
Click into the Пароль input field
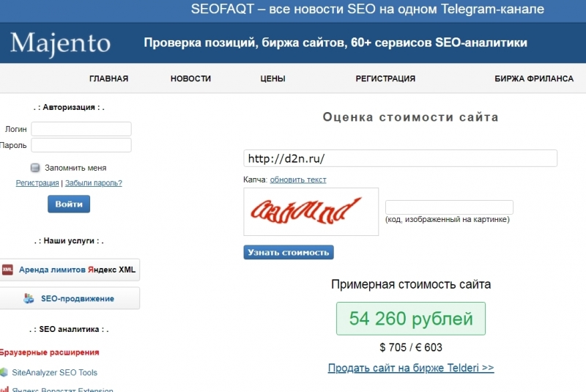tap(81, 145)
